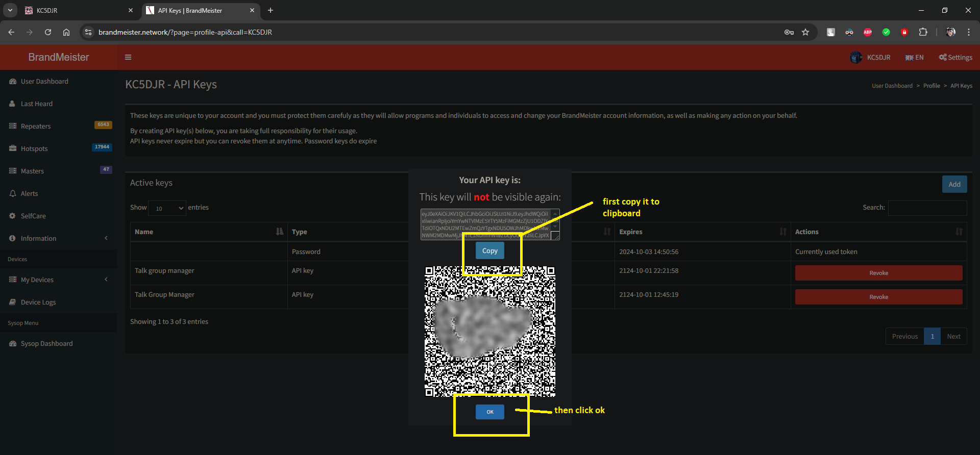
Task: Open the Settings gears in header
Action: (x=955, y=58)
